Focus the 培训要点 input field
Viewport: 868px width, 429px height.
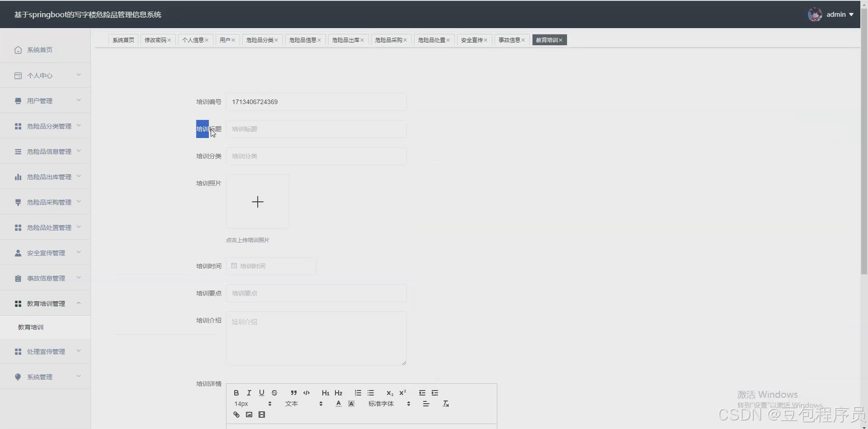click(316, 293)
